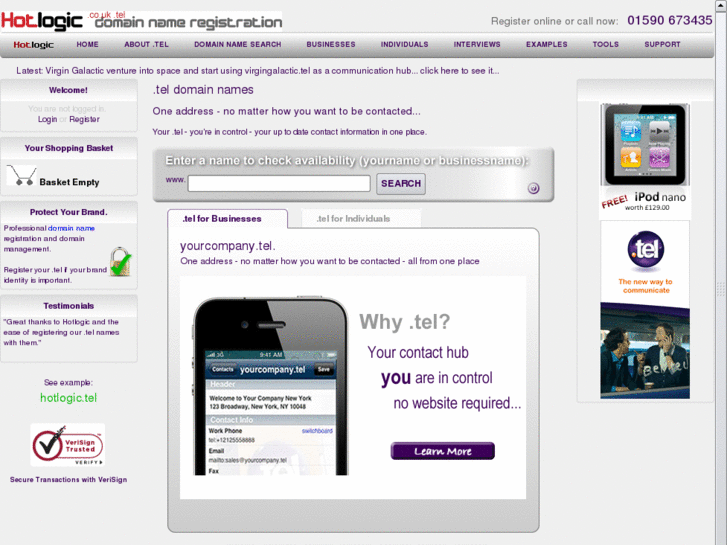
Task: Select the .tel for Businesses tab
Action: [x=227, y=219]
